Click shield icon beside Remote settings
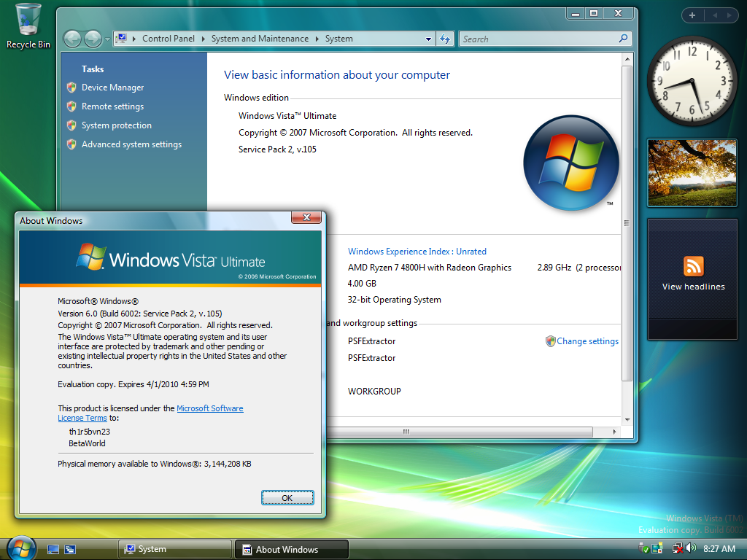The image size is (747, 560). 71,106
